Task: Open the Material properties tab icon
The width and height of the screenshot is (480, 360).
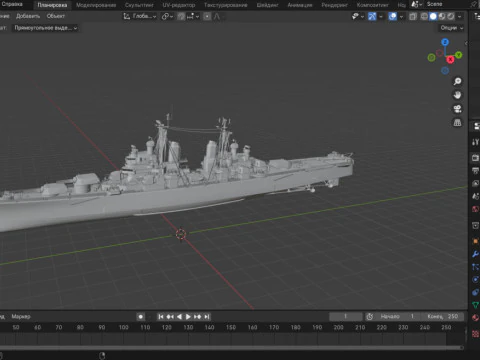Action: (x=476, y=317)
